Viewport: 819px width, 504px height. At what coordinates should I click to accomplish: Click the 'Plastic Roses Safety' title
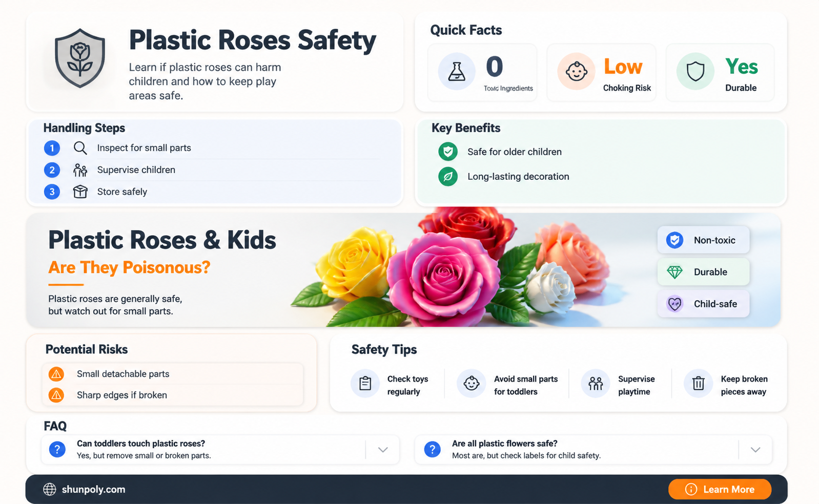click(252, 40)
